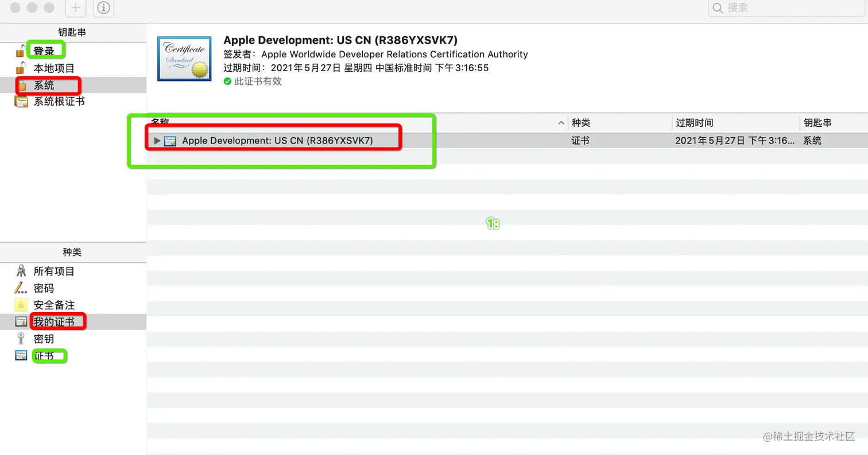868x455 pixels.
Task: Click the lock icon beside 系统
Action: [22, 85]
